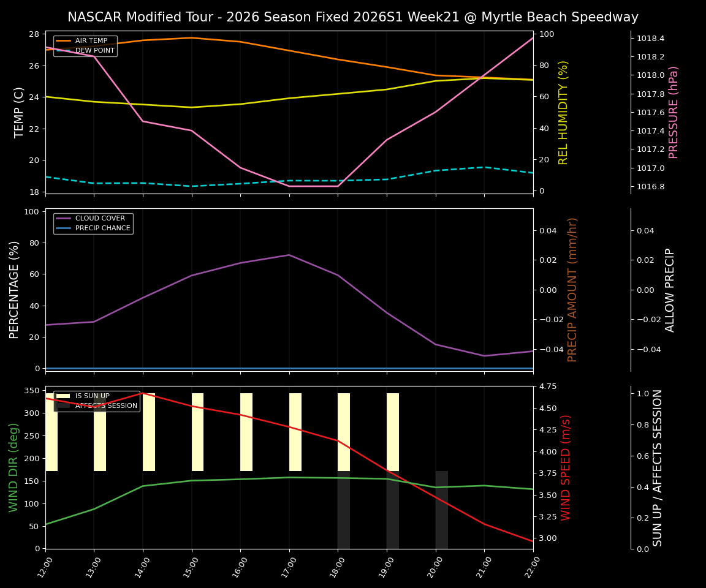Click the chart title text
Screen dimensions: 706x588
pyautogui.click(x=353, y=17)
